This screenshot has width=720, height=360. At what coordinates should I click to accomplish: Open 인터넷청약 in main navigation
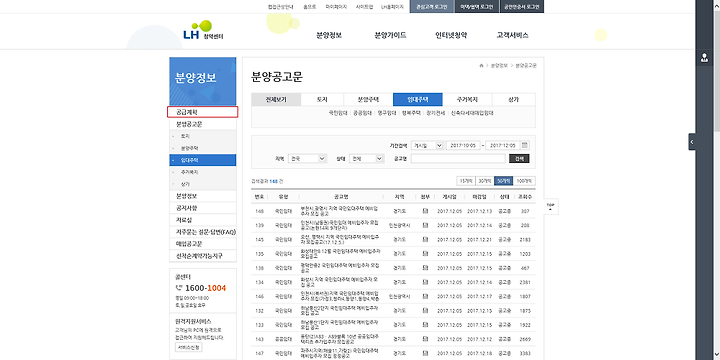click(451, 35)
